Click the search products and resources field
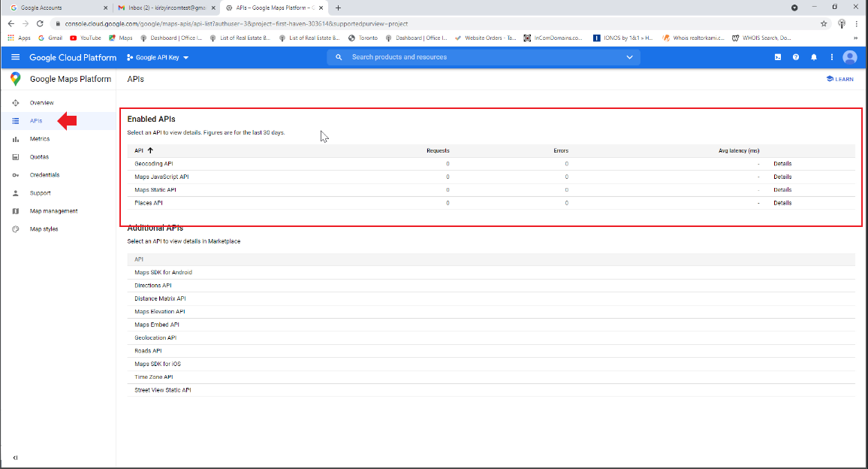Image resolution: width=868 pixels, height=469 pixels. pos(481,57)
